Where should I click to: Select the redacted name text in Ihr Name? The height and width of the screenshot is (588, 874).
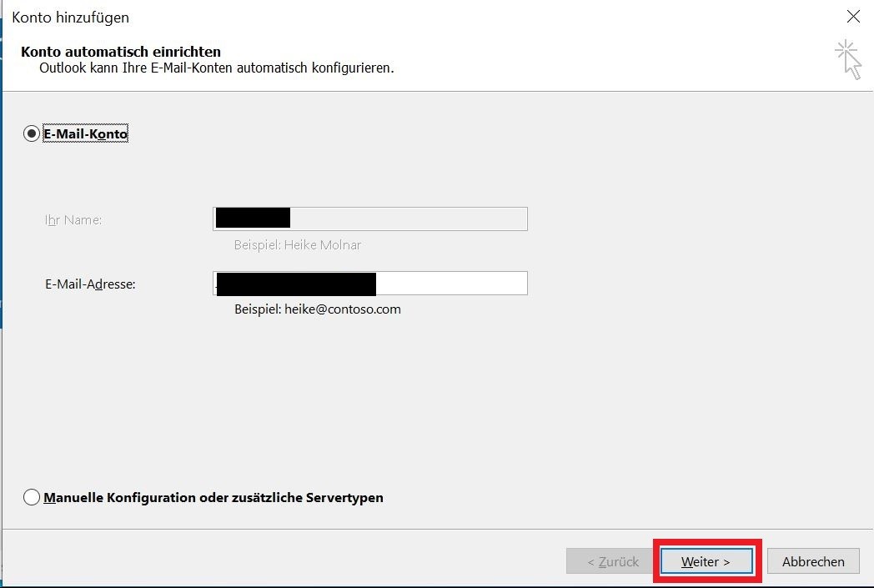[x=251, y=218]
